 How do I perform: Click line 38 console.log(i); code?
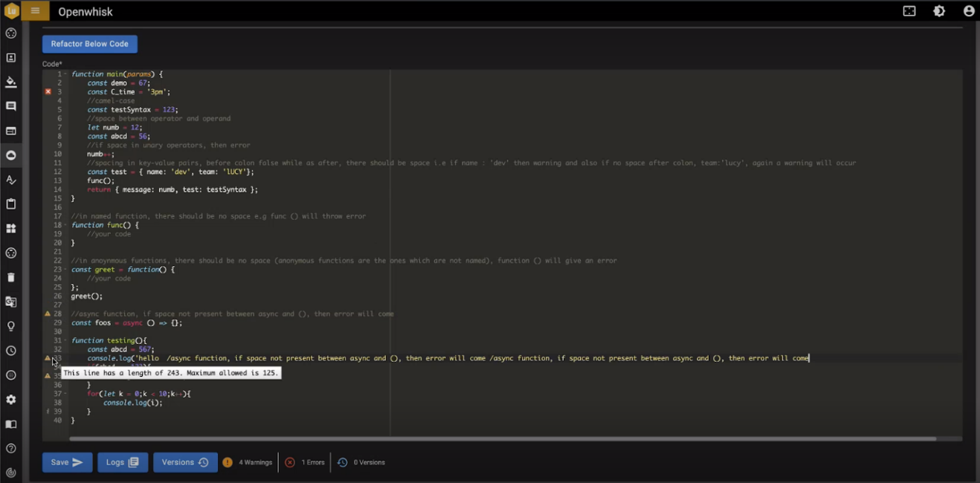132,403
